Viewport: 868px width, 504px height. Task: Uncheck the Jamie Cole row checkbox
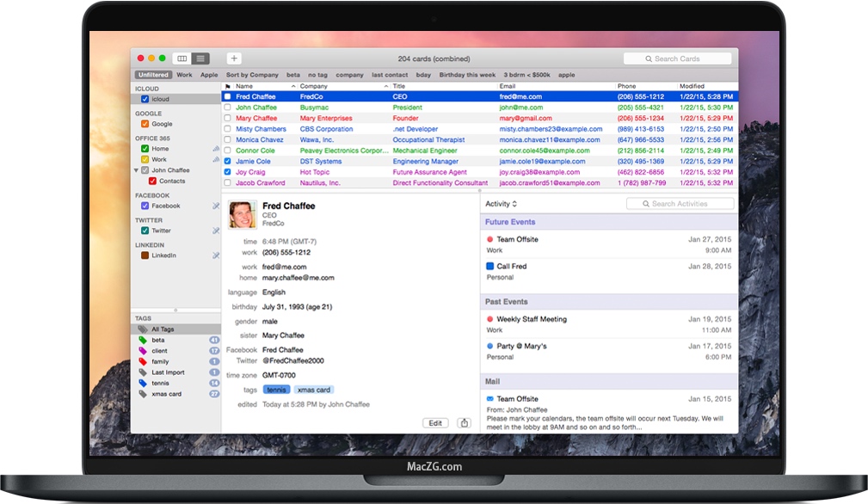pos(227,162)
